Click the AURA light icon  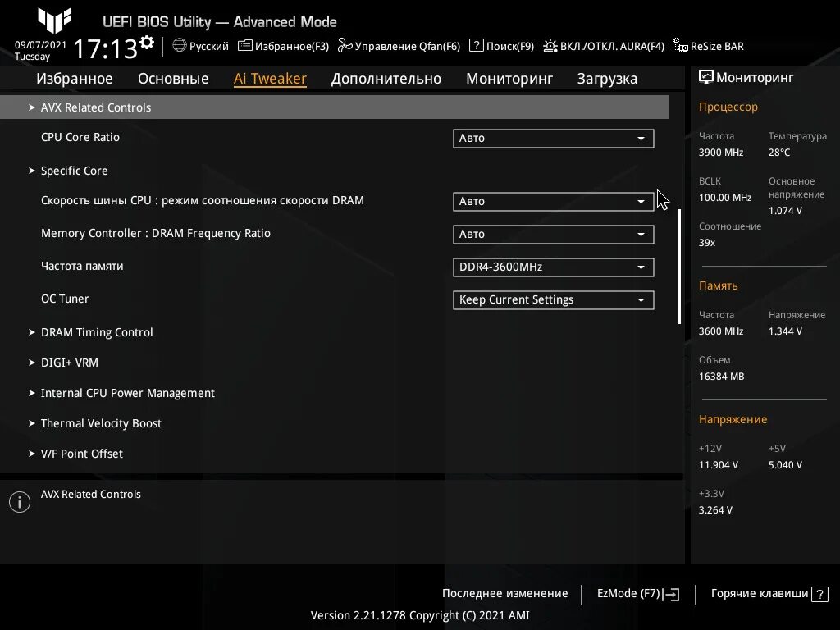(550, 46)
